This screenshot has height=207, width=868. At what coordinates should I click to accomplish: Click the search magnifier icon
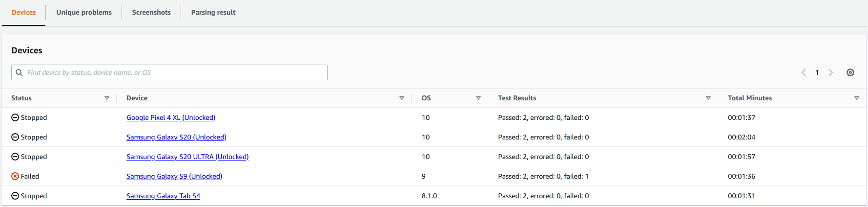pos(20,72)
